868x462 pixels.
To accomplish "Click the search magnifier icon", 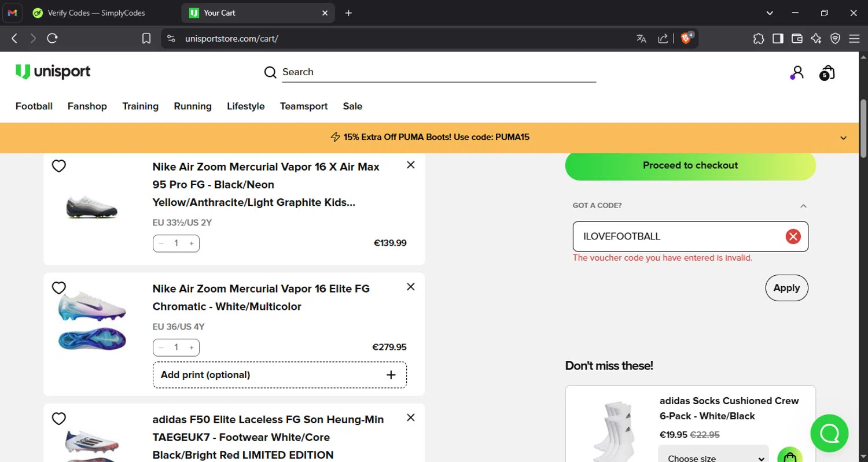I will point(270,72).
